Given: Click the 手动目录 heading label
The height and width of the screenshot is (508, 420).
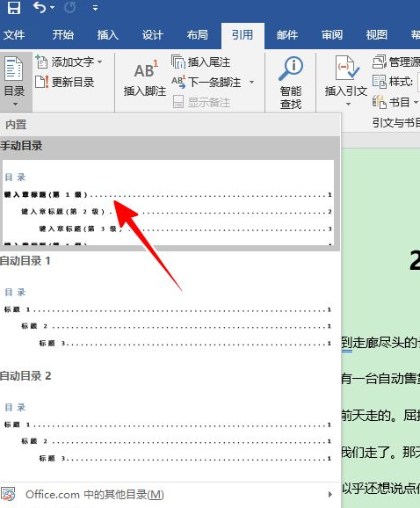Looking at the screenshot, I should (x=21, y=146).
